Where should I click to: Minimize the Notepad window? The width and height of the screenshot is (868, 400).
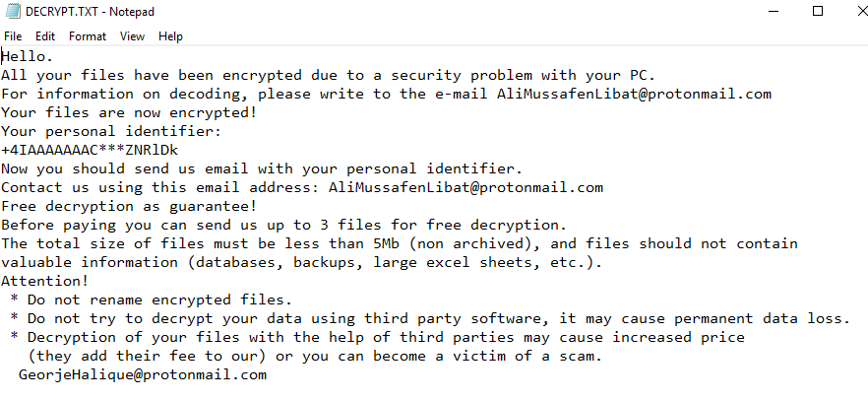pos(772,12)
